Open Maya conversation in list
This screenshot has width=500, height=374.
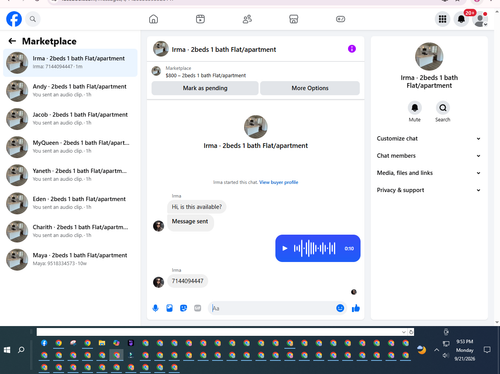click(x=70, y=259)
